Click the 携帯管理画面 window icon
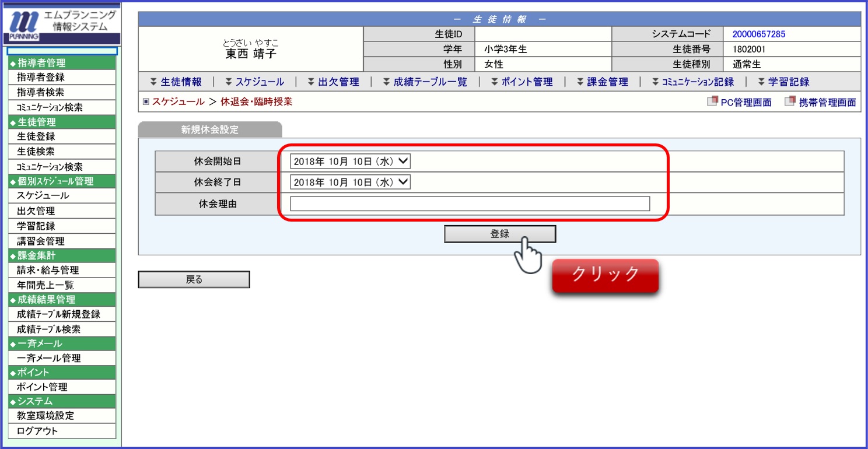 click(790, 101)
